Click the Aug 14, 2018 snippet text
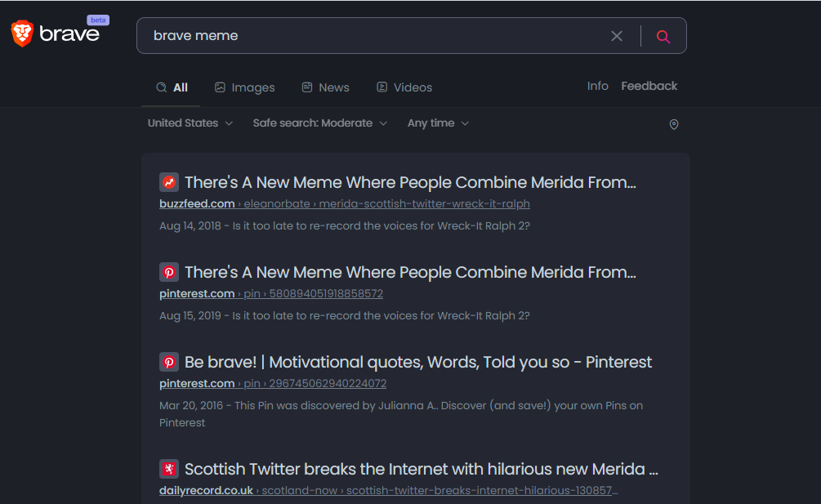 click(345, 226)
